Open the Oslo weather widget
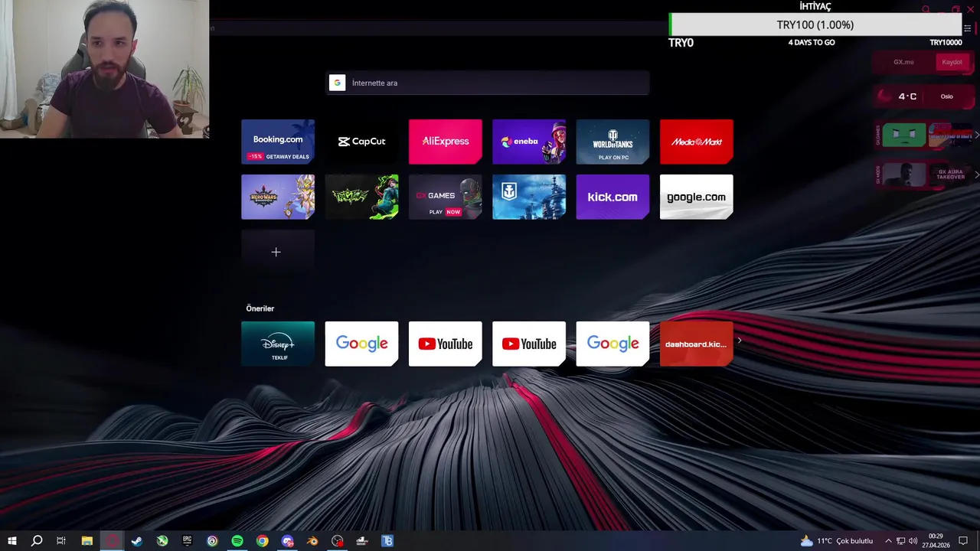The width and height of the screenshot is (980, 551). pos(925,96)
